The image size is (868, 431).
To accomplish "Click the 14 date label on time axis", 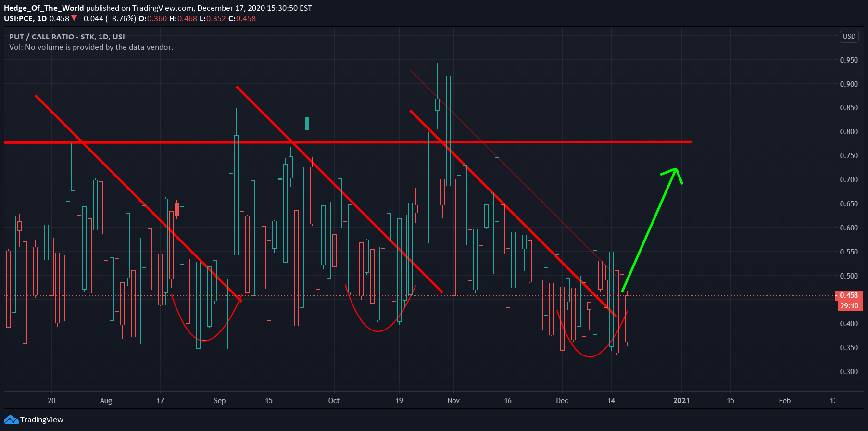I will [x=611, y=401].
